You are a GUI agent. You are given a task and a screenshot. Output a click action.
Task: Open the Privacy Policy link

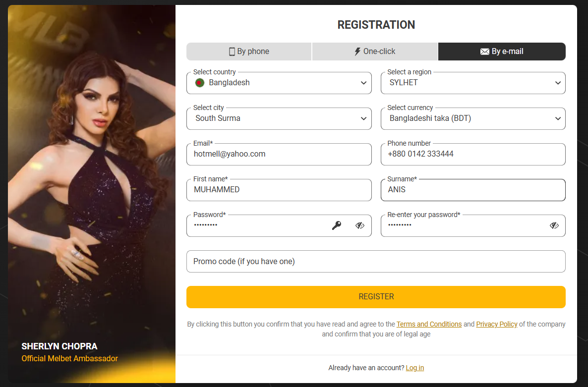496,324
